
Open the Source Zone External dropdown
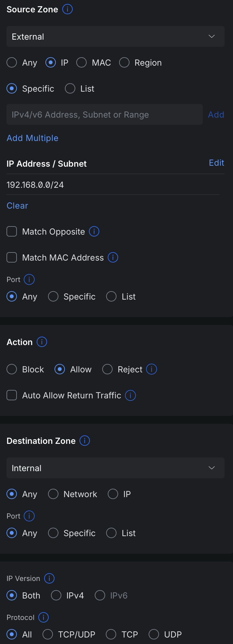[115, 36]
